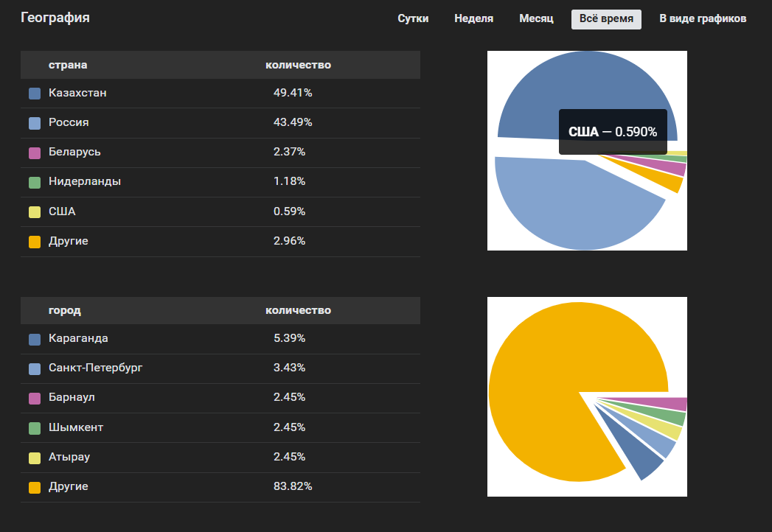Select the Россия country row label

pyautogui.click(x=69, y=122)
